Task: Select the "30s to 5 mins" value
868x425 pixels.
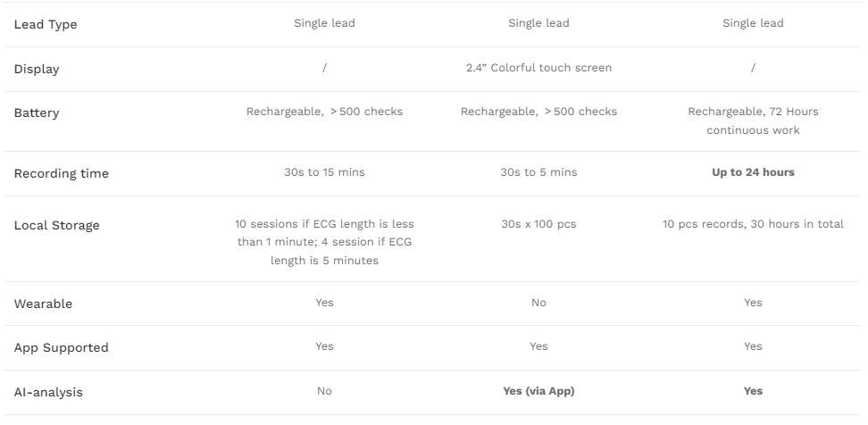Action: click(x=538, y=172)
